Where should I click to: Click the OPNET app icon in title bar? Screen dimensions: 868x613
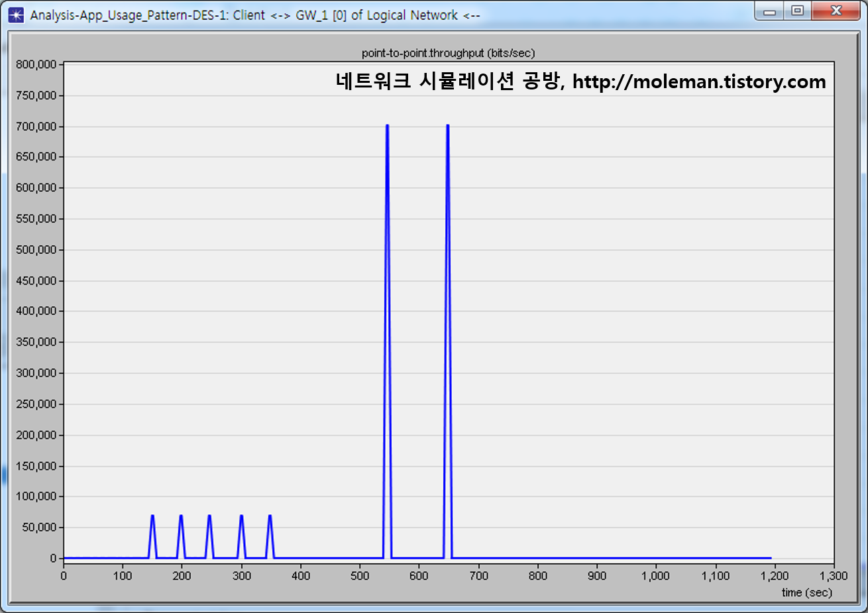click(x=16, y=15)
